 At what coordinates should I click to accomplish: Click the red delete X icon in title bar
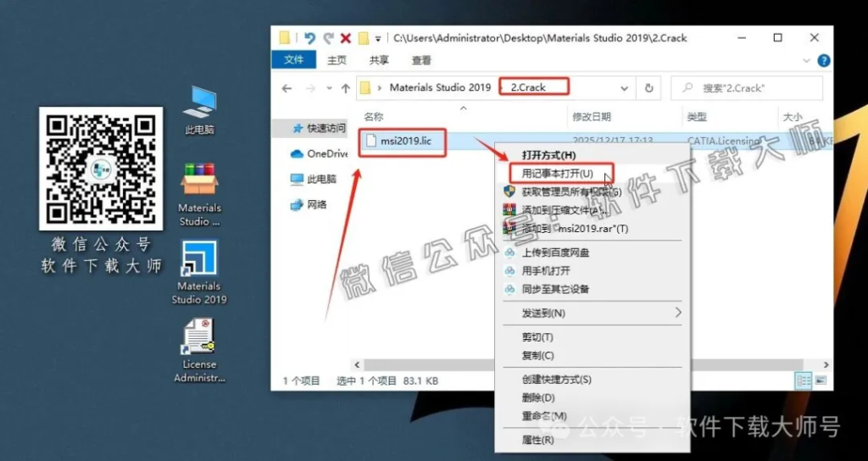pyautogui.click(x=346, y=38)
